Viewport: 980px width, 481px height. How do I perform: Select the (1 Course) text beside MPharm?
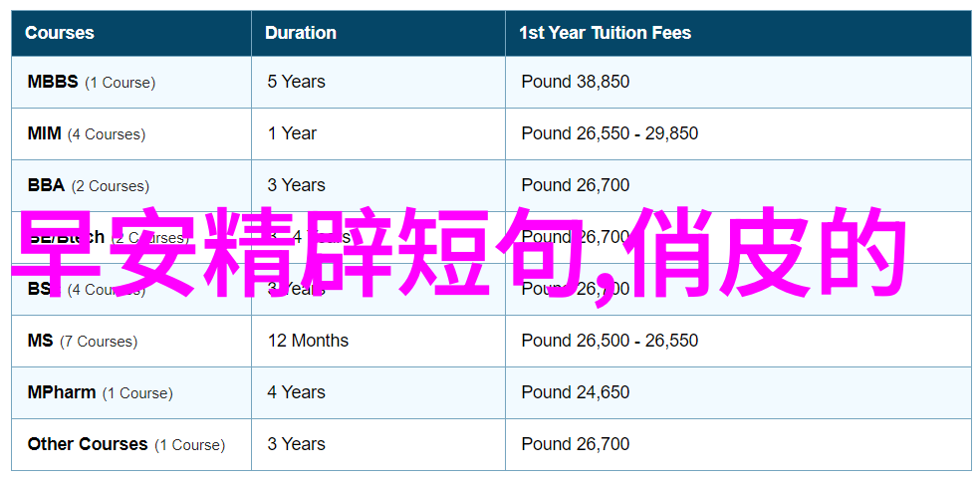[137, 393]
